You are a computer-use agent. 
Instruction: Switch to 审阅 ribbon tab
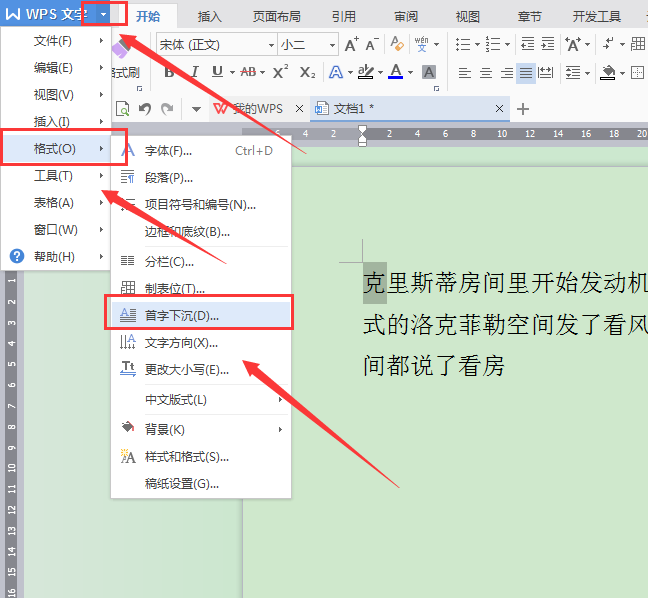click(406, 17)
